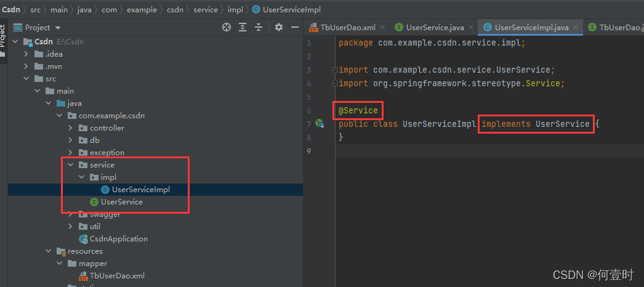Click 'UserService' after implements keyword

[x=562, y=124]
